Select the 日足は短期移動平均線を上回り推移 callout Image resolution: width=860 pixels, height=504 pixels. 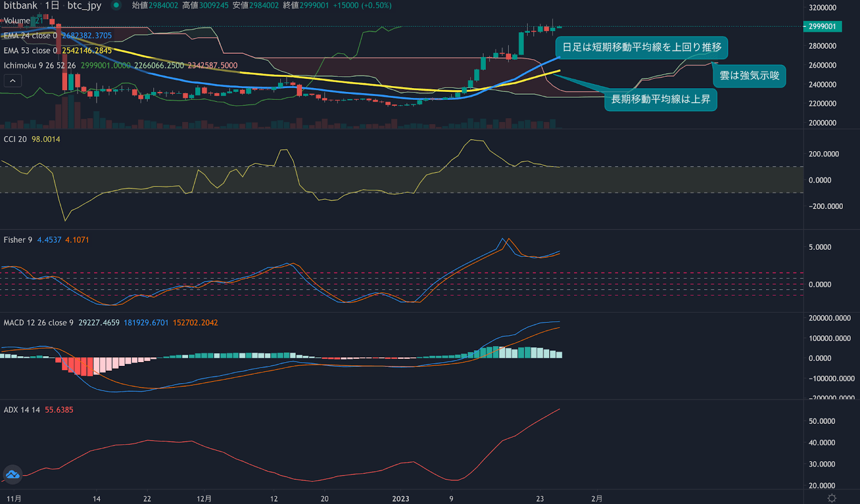point(642,47)
